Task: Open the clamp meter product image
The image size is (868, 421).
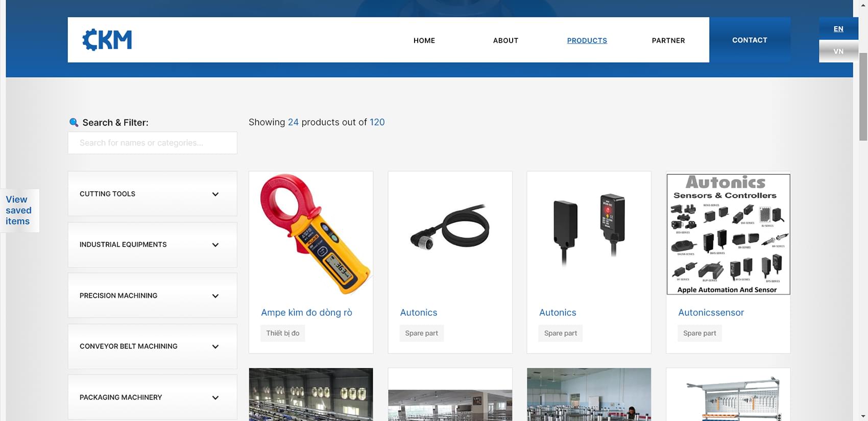Action: tap(311, 235)
